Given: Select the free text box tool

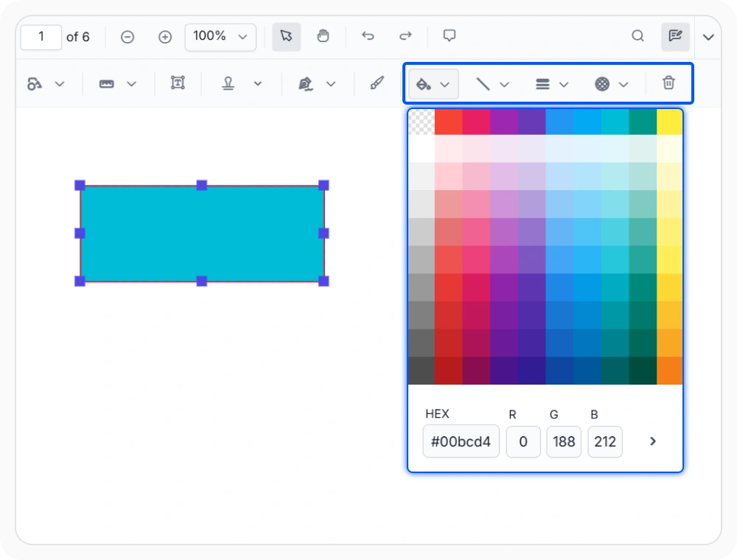Looking at the screenshot, I should 178,83.
